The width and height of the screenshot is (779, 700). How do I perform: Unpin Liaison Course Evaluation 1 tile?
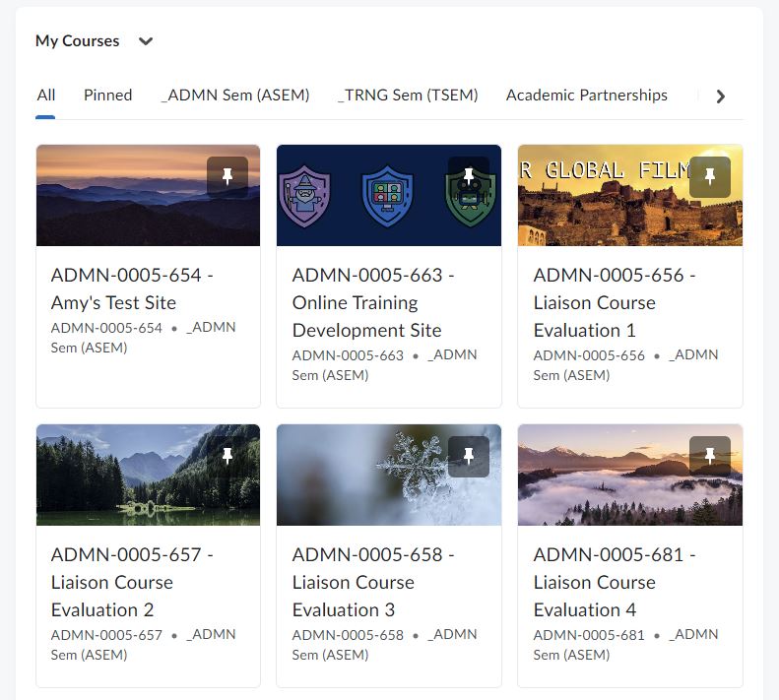point(710,177)
